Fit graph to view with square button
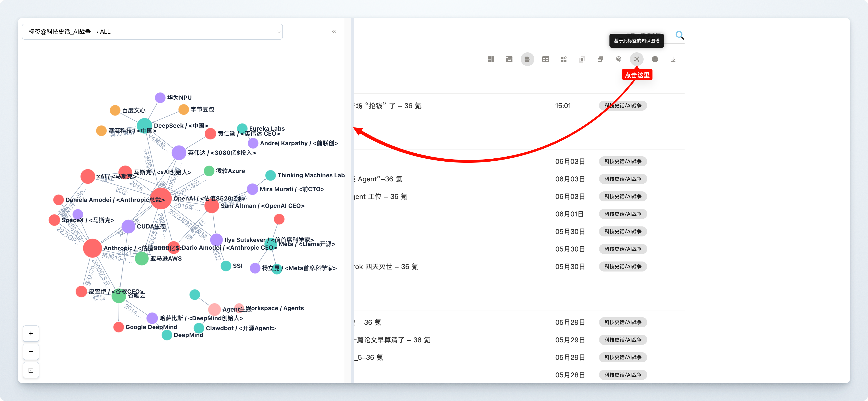868x401 pixels. (31, 370)
